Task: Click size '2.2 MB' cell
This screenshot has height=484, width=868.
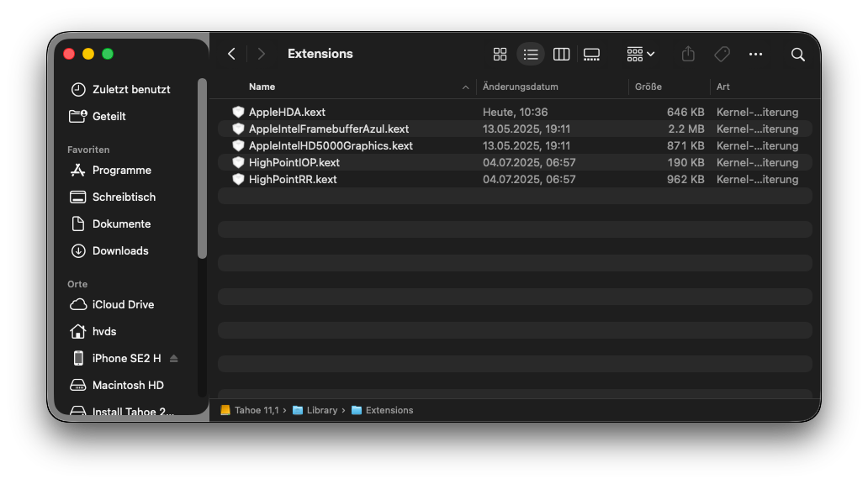Action: (x=685, y=129)
